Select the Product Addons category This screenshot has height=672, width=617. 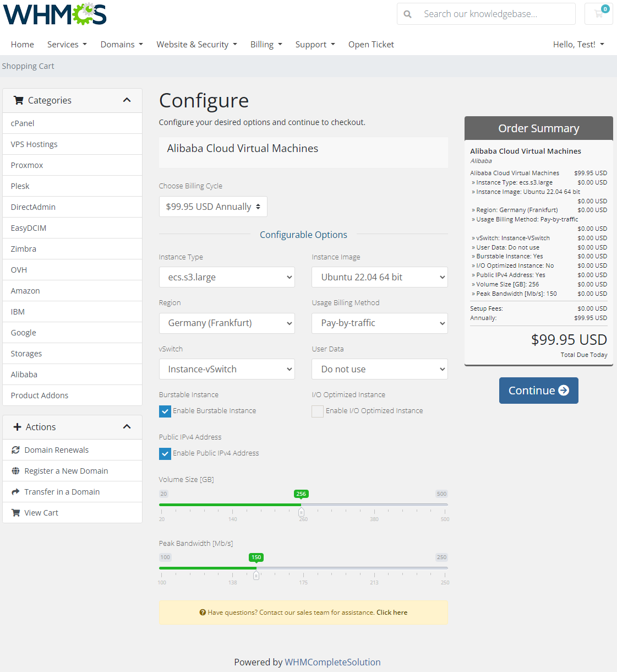pyautogui.click(x=73, y=395)
